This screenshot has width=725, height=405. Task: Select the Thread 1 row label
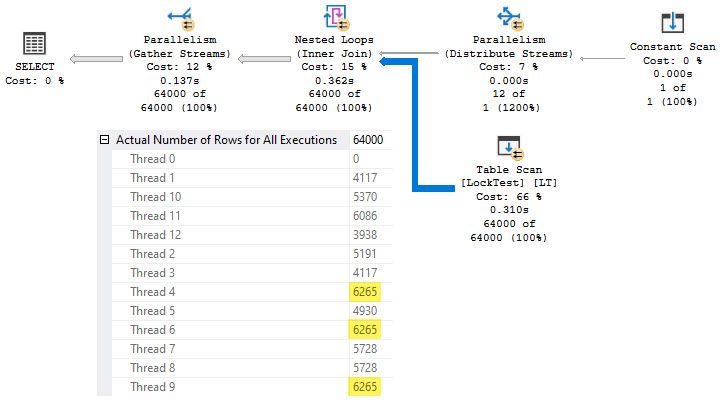(152, 178)
